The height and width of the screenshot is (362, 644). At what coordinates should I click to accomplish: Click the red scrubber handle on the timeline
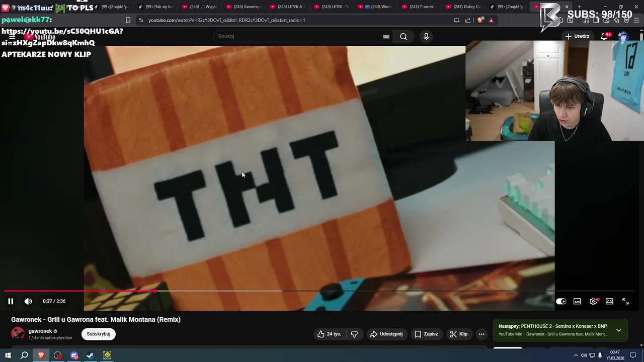[155, 291]
